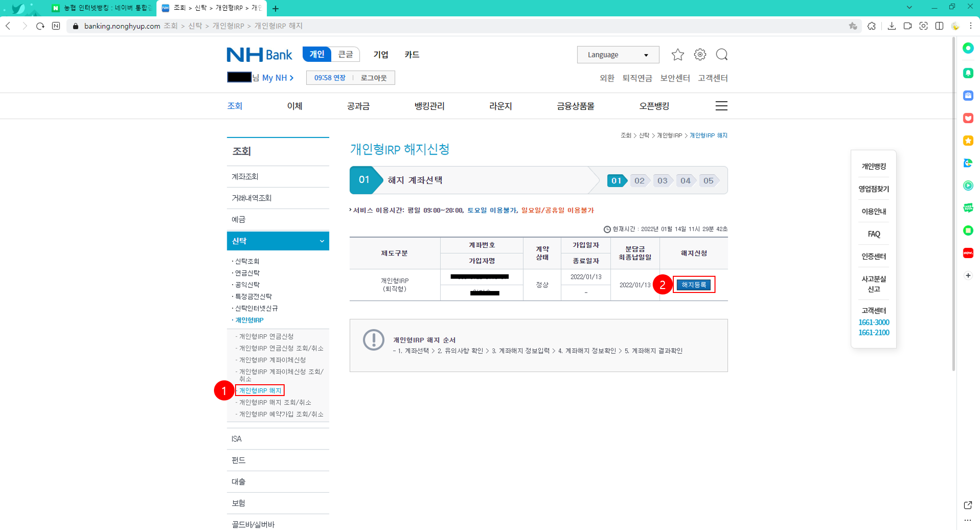
Task: Click the browser extensions puzzle icon
Action: coord(872,26)
